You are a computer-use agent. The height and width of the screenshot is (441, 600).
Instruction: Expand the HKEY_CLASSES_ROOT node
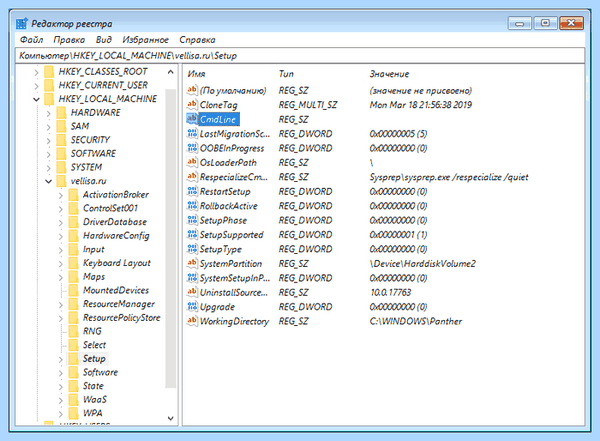pyautogui.click(x=36, y=72)
